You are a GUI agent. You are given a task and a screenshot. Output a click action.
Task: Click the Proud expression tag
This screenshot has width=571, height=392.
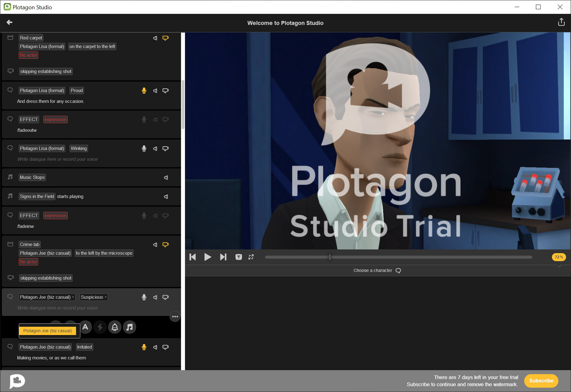(x=77, y=91)
